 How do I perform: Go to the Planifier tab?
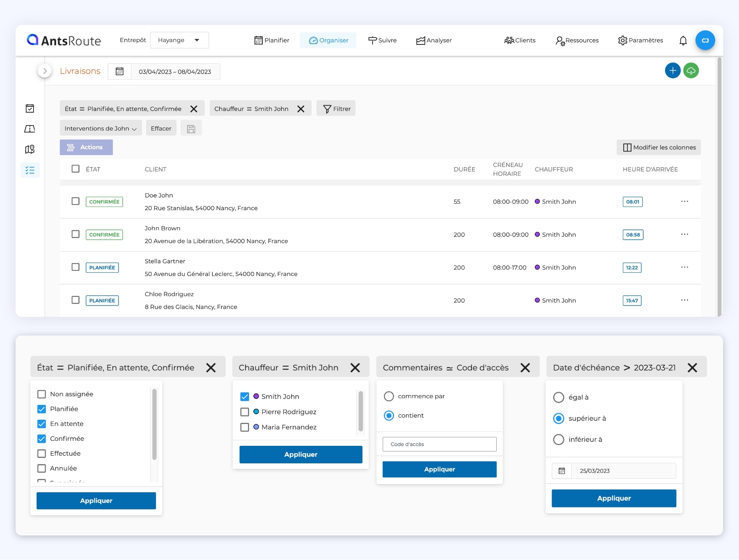click(x=272, y=40)
